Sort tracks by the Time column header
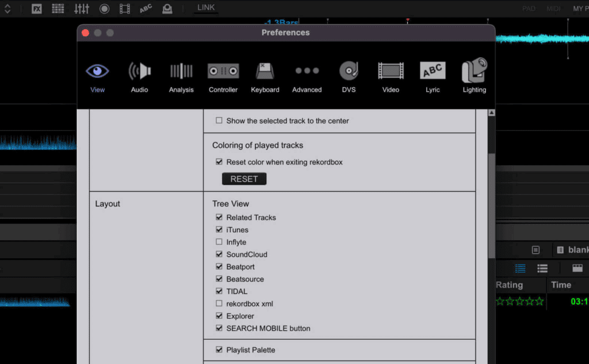The width and height of the screenshot is (589, 364). point(561,285)
